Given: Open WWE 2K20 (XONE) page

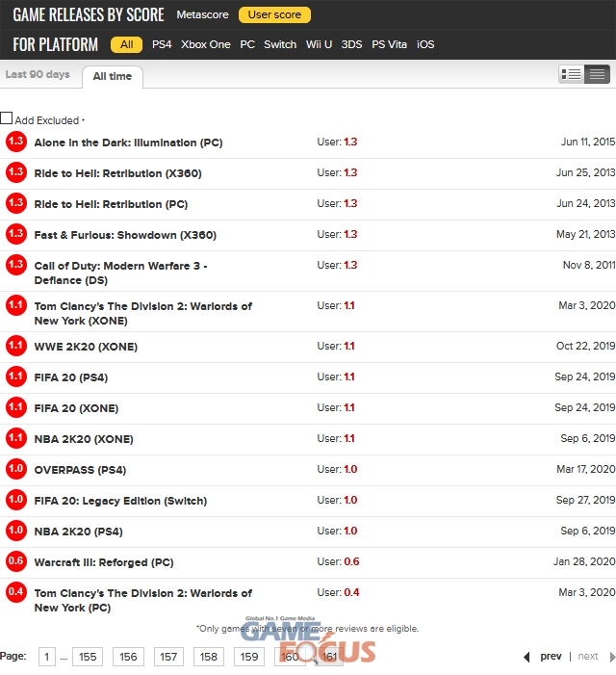Looking at the screenshot, I should coord(86,347).
